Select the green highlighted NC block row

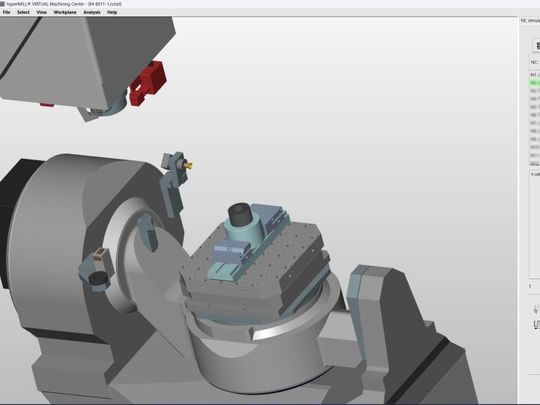tap(534, 83)
